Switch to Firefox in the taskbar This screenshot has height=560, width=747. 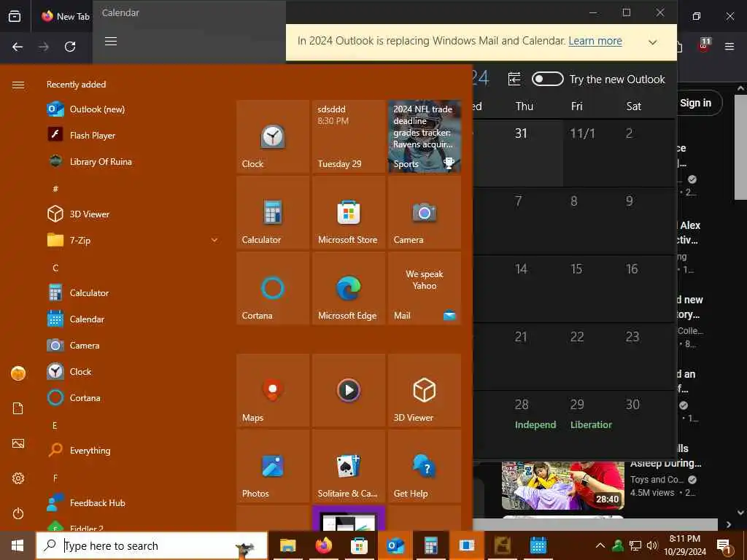point(323,545)
